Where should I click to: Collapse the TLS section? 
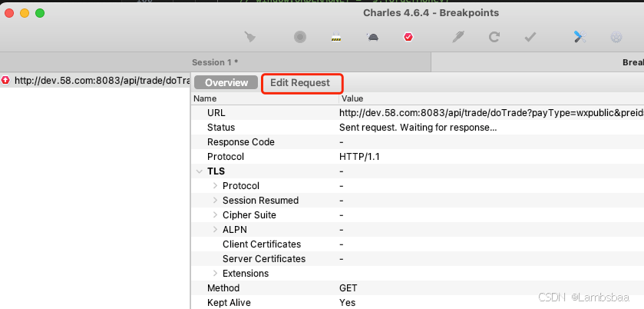(x=200, y=171)
